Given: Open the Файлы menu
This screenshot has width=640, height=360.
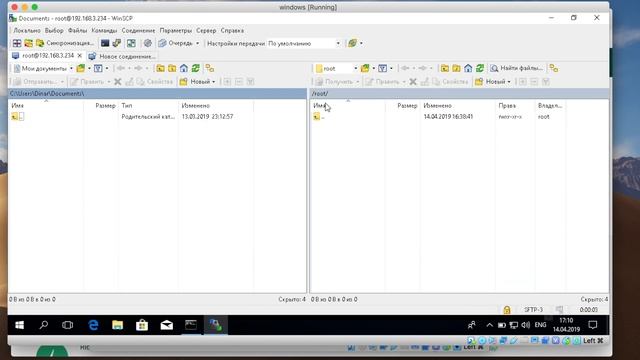Looking at the screenshot, I should click(77, 31).
